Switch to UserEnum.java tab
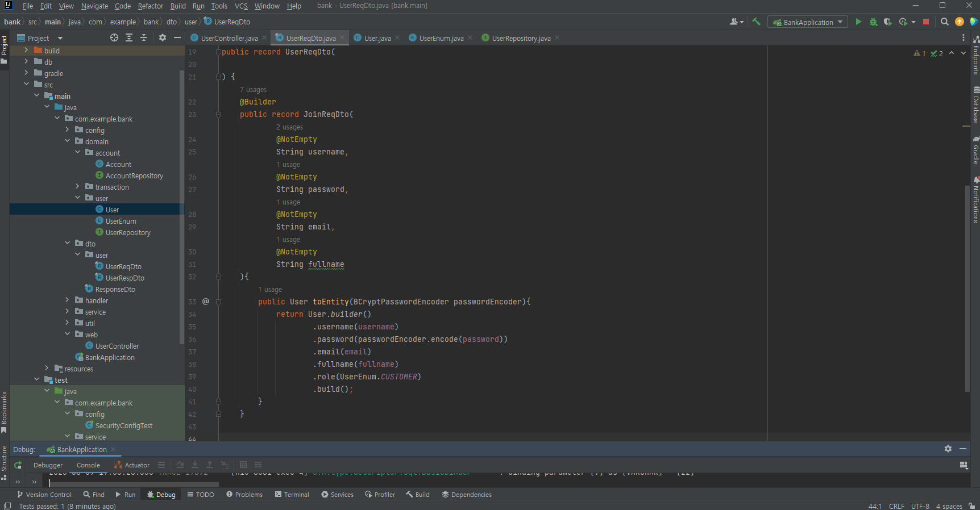This screenshot has height=510, width=980. click(441, 38)
